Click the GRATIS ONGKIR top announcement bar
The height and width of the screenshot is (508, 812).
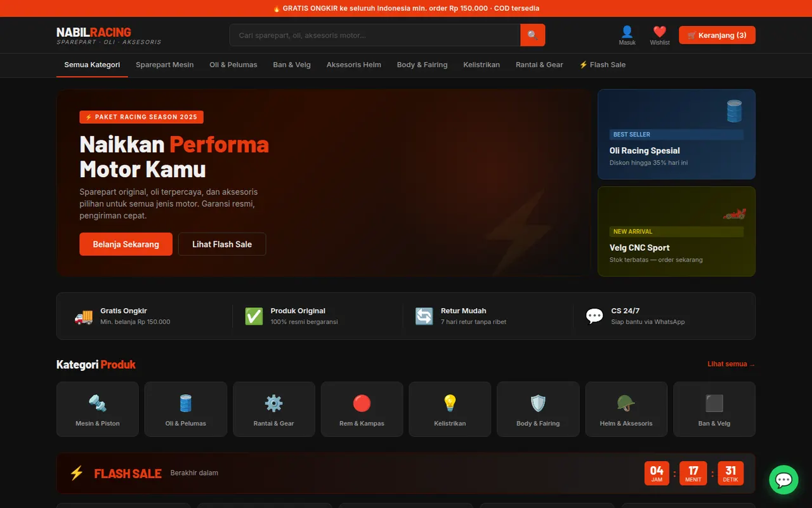(406, 8)
